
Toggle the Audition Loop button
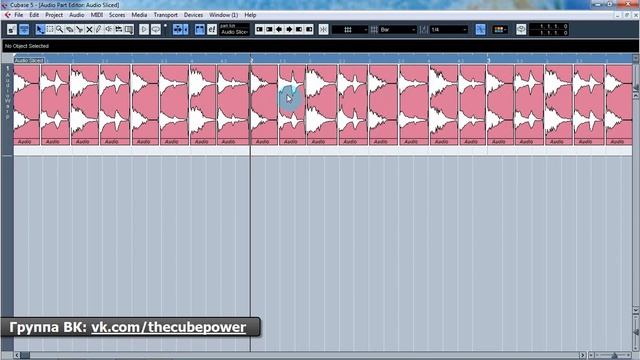click(x=156, y=29)
